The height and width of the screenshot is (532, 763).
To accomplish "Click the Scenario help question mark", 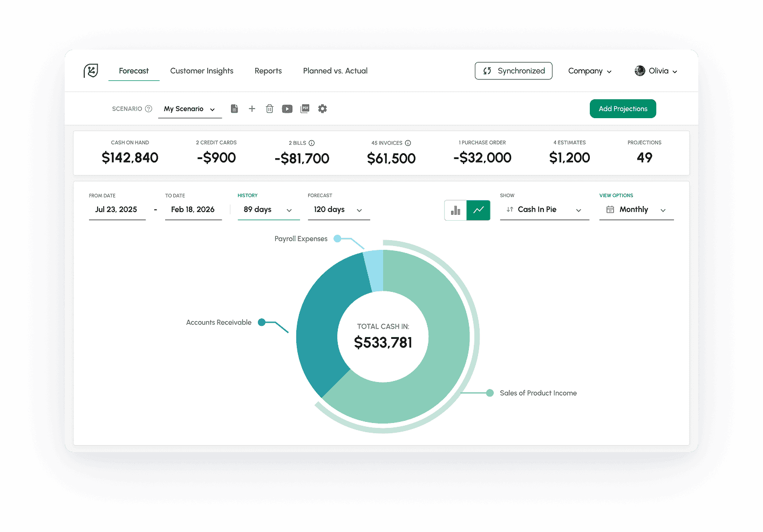I will coord(148,109).
